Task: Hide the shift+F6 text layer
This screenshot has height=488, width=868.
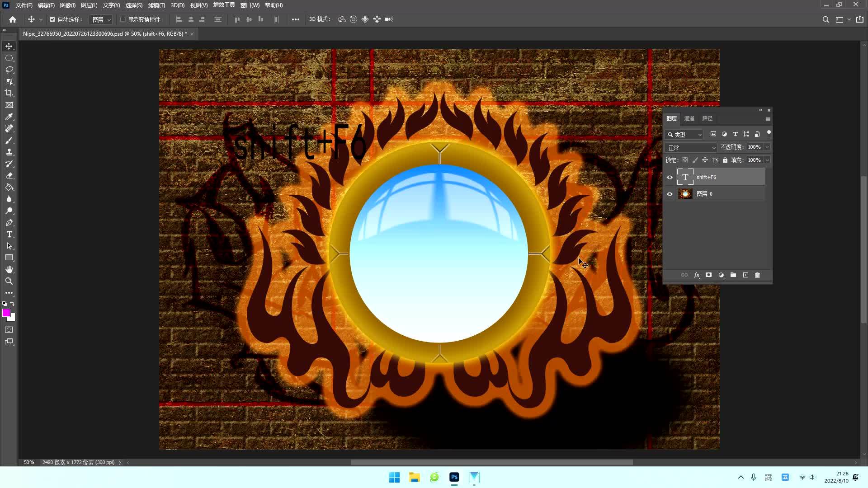Action: click(670, 177)
